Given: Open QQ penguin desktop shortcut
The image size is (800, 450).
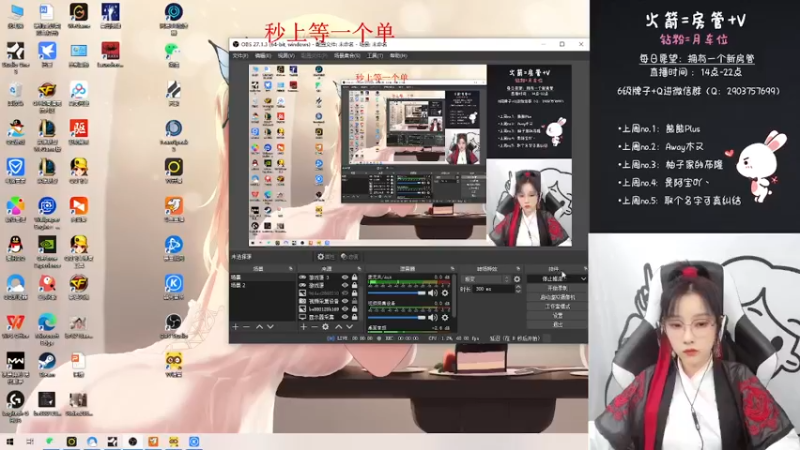Looking at the screenshot, I should pyautogui.click(x=15, y=248).
